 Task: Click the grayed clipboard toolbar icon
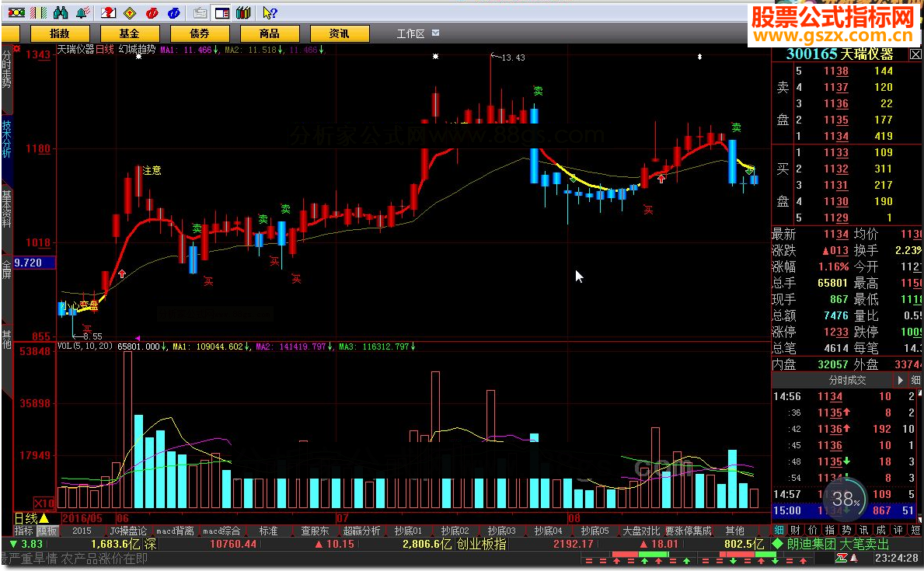tap(200, 12)
